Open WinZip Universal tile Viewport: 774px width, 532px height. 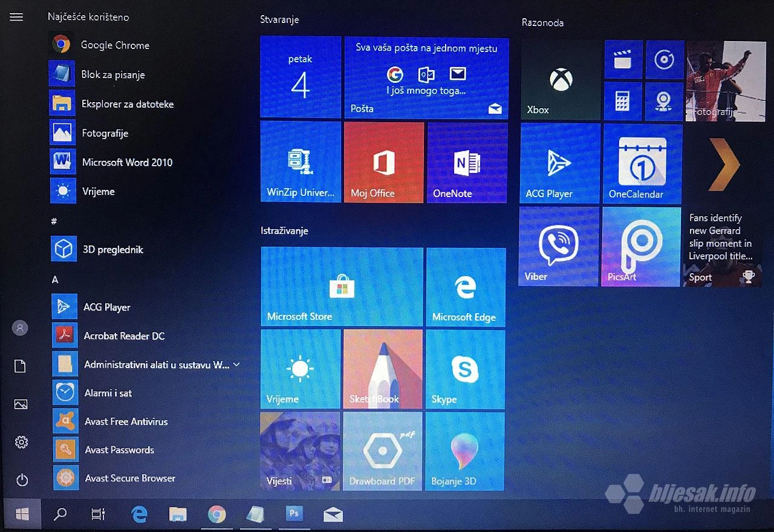tap(301, 161)
